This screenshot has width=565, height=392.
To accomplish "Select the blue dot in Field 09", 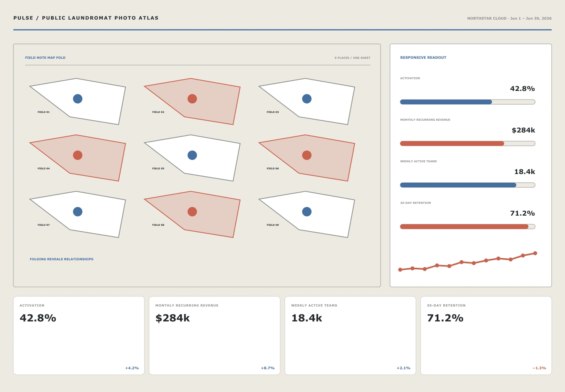I will point(307,212).
